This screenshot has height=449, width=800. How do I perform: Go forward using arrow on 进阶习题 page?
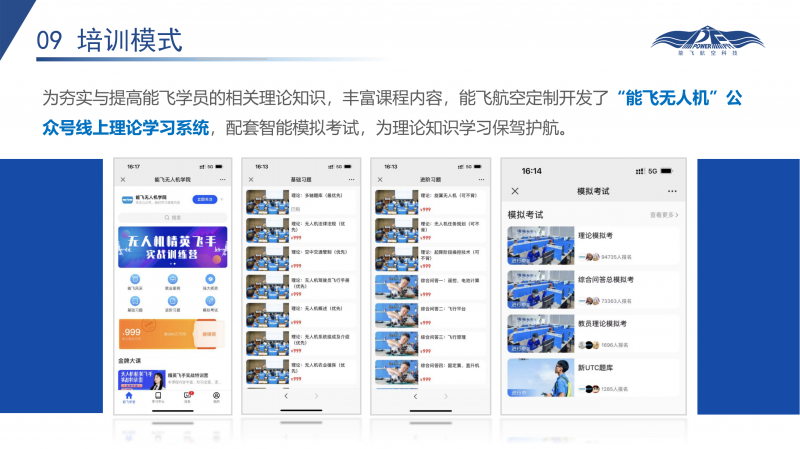(446, 396)
